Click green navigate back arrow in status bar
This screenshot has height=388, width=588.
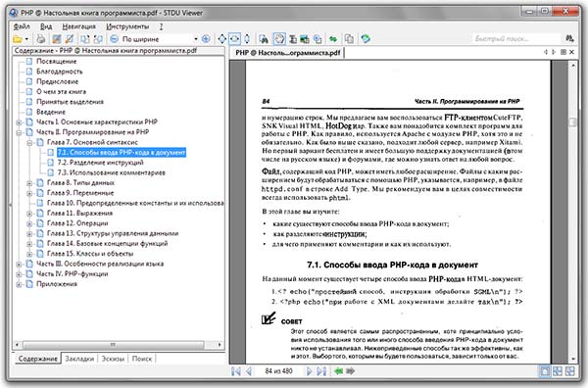point(339,371)
